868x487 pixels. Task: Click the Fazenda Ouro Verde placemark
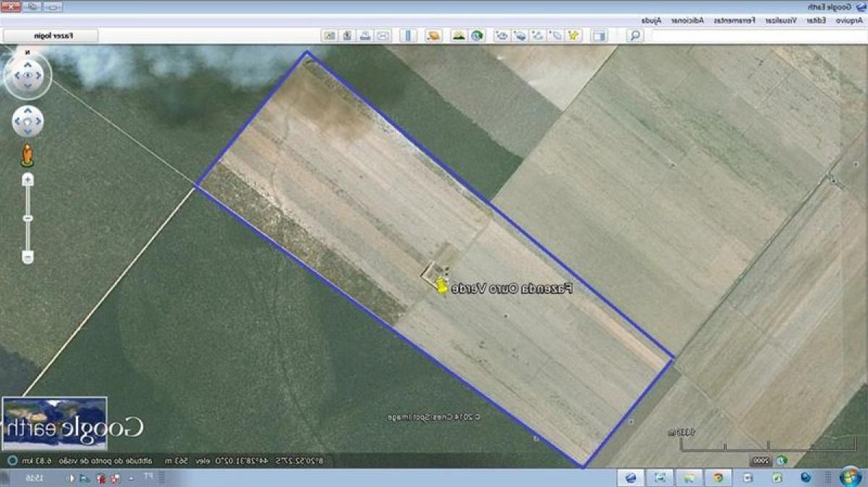point(441,285)
